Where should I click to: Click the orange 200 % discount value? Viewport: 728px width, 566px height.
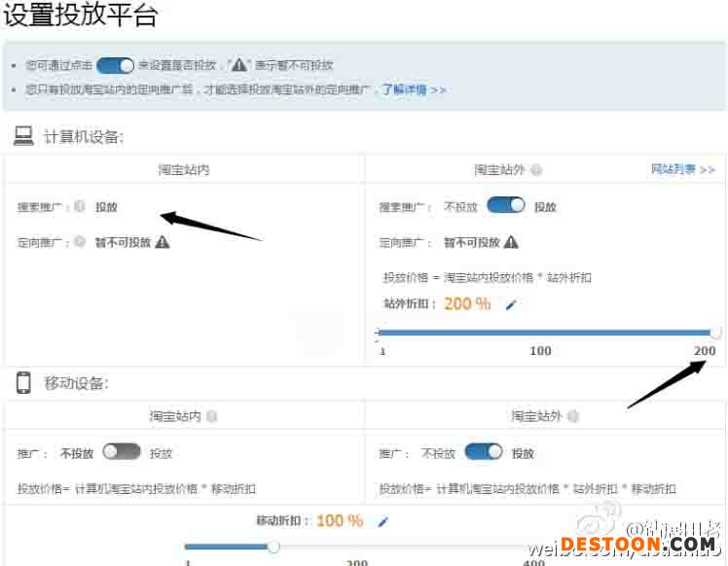pyautogui.click(x=467, y=303)
